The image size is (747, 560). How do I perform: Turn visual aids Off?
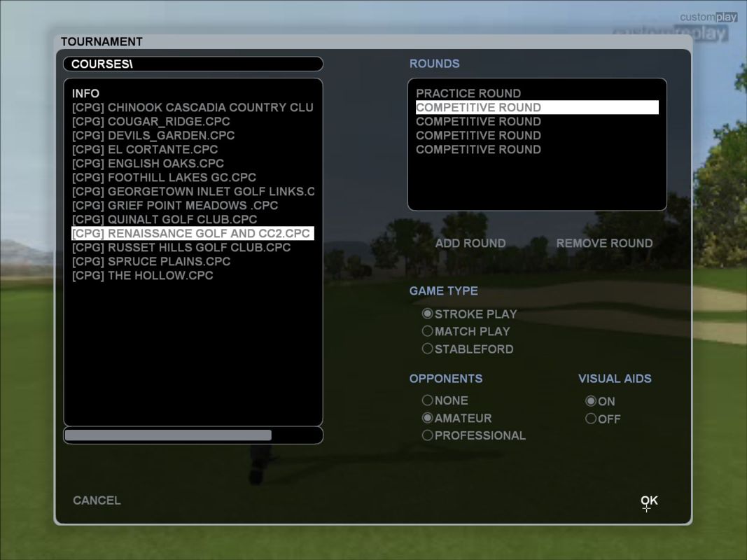[x=592, y=419]
